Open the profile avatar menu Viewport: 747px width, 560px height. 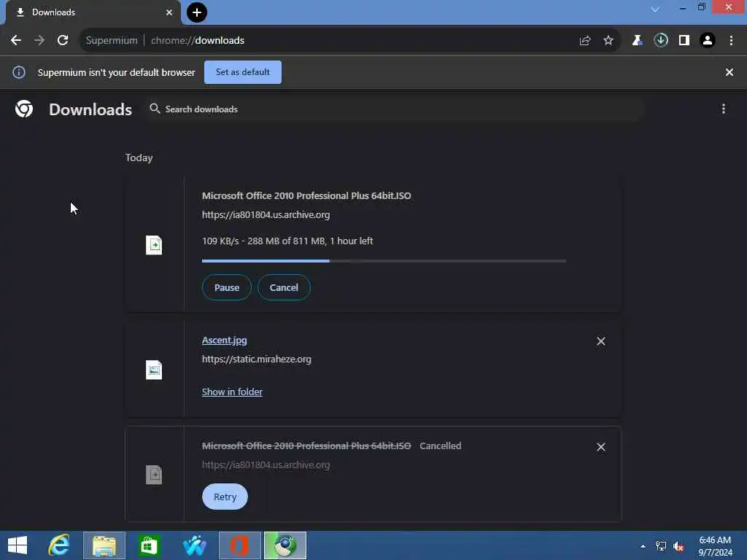(708, 41)
